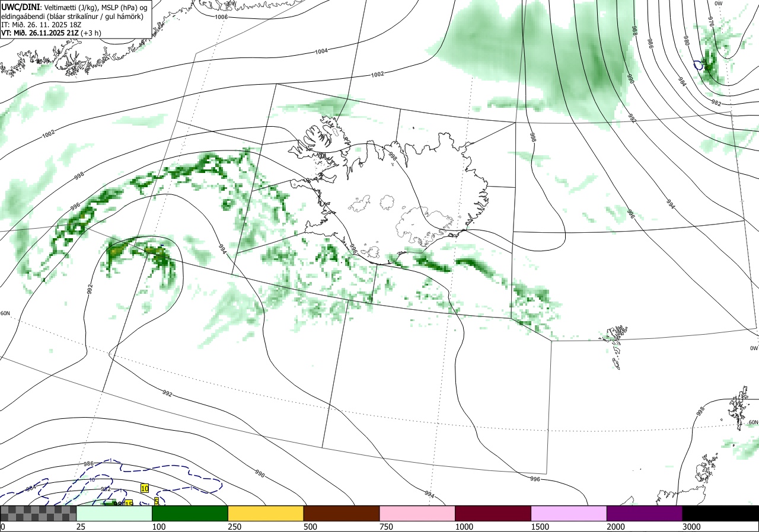Click the light green 25–100 legend swatch
This screenshot has height=532, width=759.
[x=114, y=513]
